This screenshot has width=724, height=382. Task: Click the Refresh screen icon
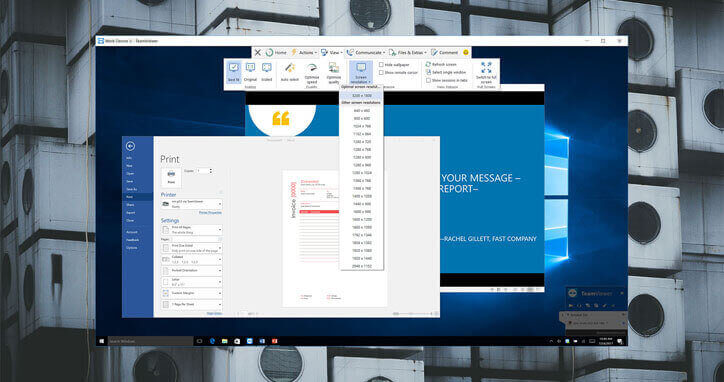click(428, 64)
